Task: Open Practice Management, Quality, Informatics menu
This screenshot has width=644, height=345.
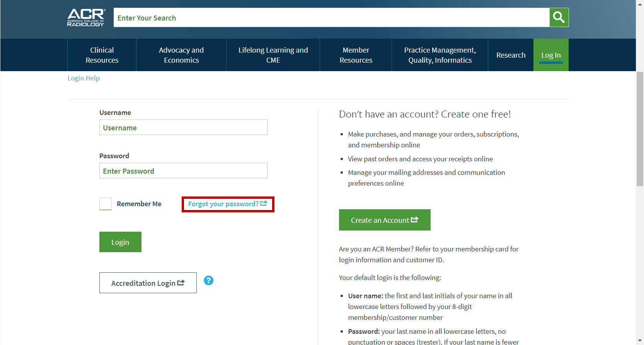Action: pos(440,55)
